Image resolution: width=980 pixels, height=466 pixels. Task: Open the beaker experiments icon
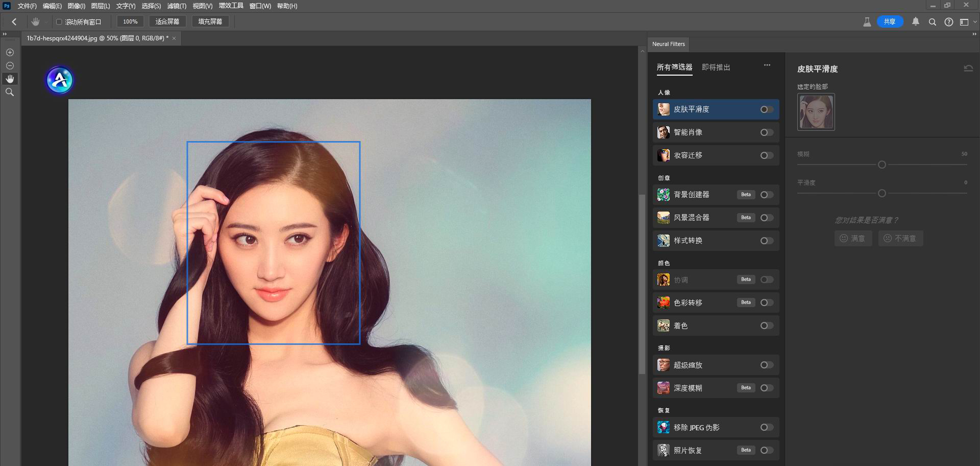click(867, 22)
